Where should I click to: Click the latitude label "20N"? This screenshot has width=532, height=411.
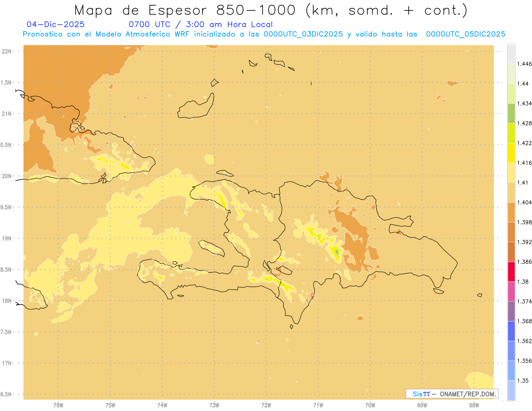coord(7,176)
